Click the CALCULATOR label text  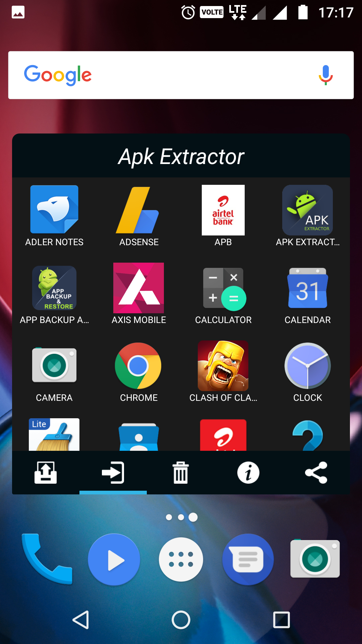click(223, 320)
